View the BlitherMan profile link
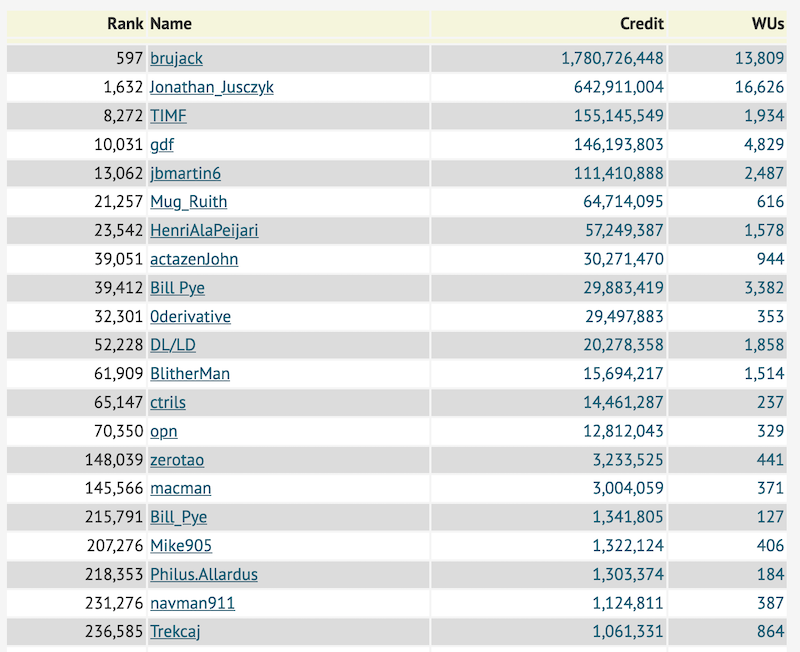 (190, 373)
